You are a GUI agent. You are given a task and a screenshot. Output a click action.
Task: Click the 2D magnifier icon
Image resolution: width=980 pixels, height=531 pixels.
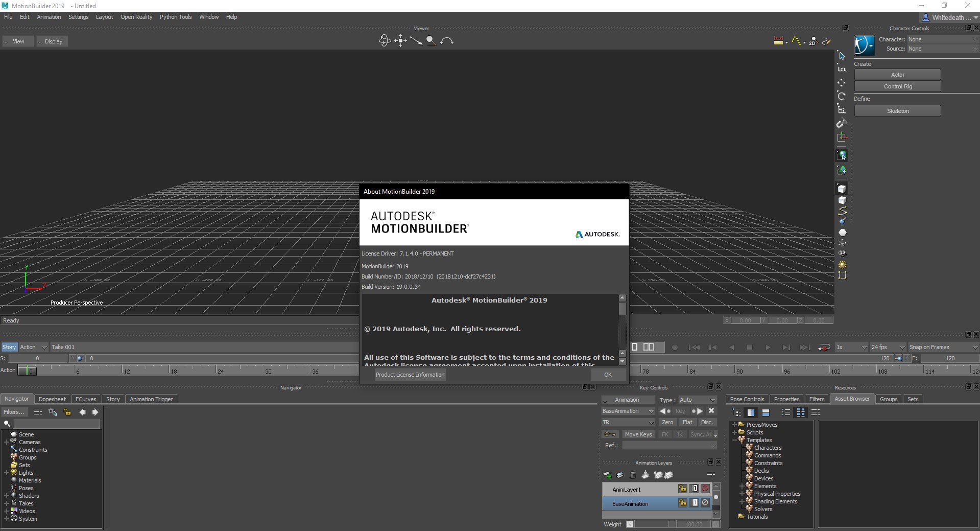tap(812, 41)
